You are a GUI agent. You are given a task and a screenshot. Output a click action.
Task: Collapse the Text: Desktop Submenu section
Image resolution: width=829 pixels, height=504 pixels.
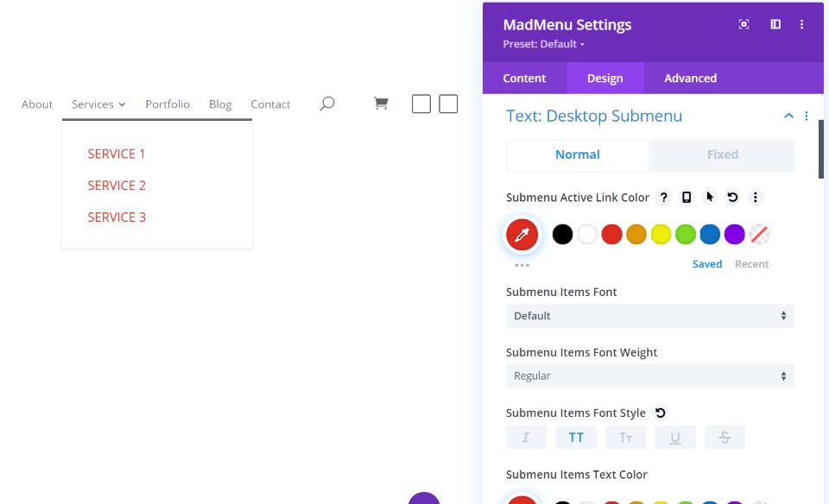pos(788,116)
